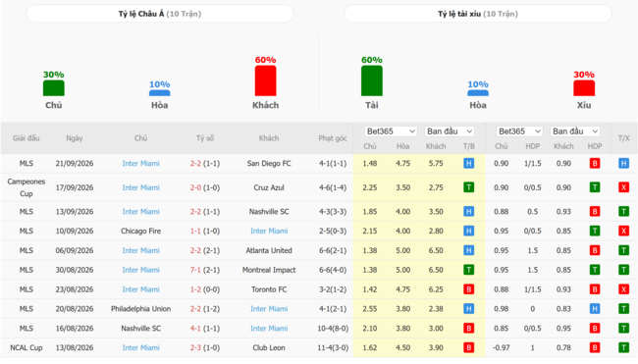Click the green 30% Chủ bar
The width and height of the screenshot is (638, 364).
(x=54, y=88)
